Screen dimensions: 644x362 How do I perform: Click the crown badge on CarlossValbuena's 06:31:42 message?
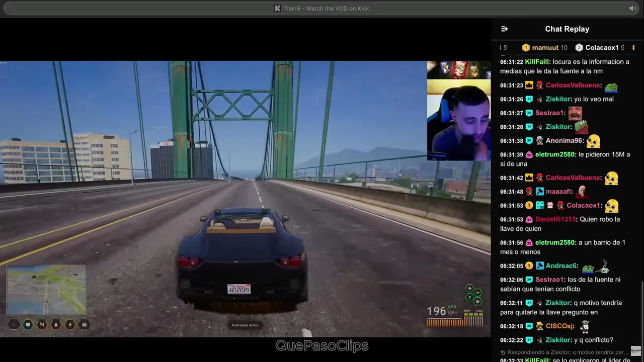pos(529,178)
